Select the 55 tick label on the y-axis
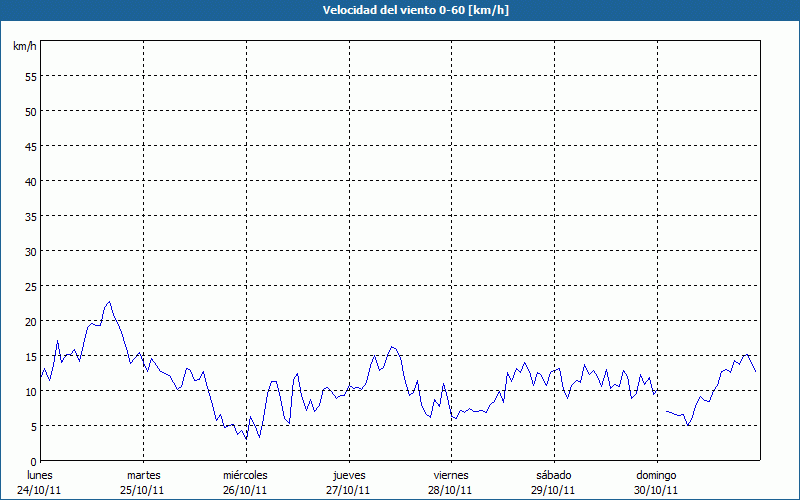The image size is (800, 500). coord(30,76)
